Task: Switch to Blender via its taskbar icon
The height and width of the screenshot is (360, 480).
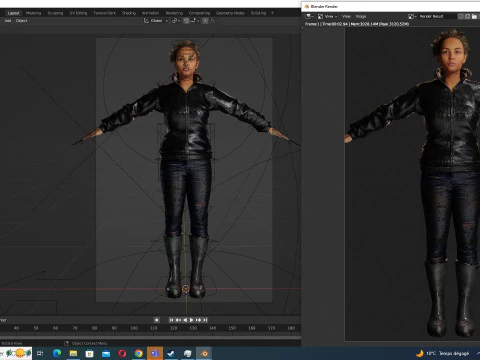Action: [204, 353]
